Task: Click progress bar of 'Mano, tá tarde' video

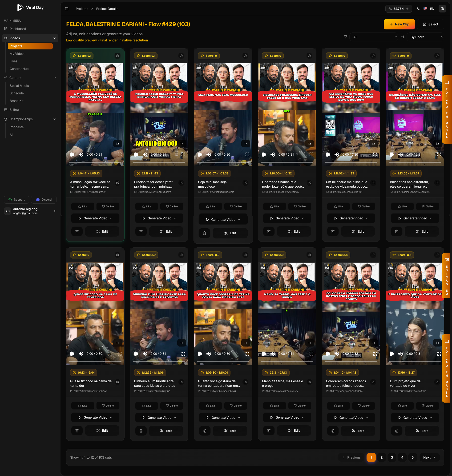Action: point(287,361)
